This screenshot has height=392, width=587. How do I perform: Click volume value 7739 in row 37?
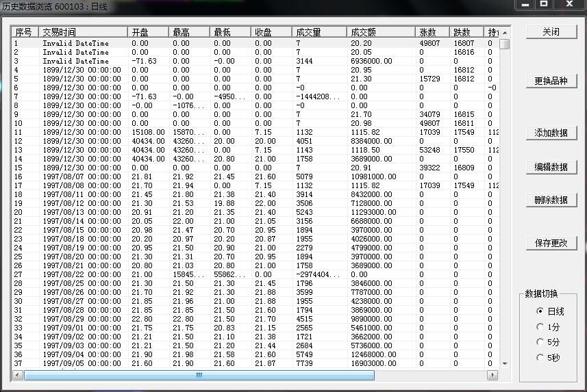pyautogui.click(x=304, y=363)
